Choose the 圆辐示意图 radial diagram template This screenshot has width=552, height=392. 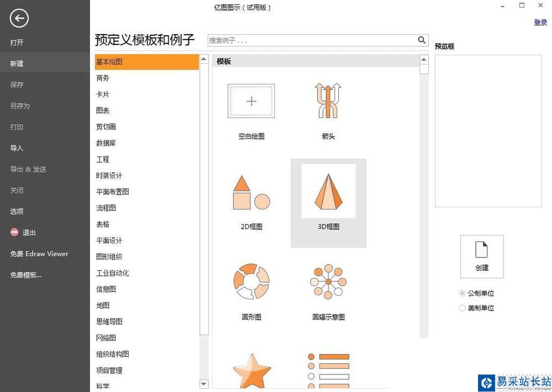click(x=328, y=282)
